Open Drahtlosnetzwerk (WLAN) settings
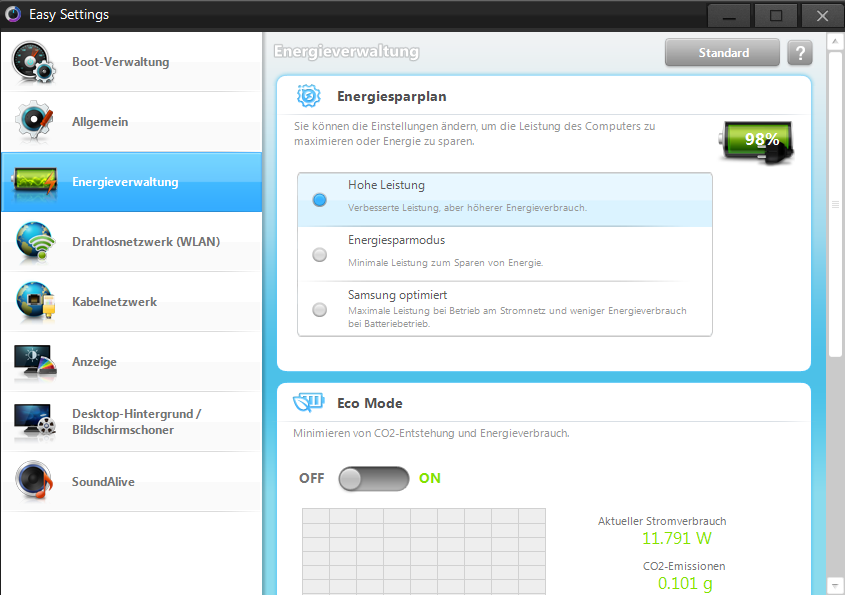The height and width of the screenshot is (595, 845). coord(131,242)
